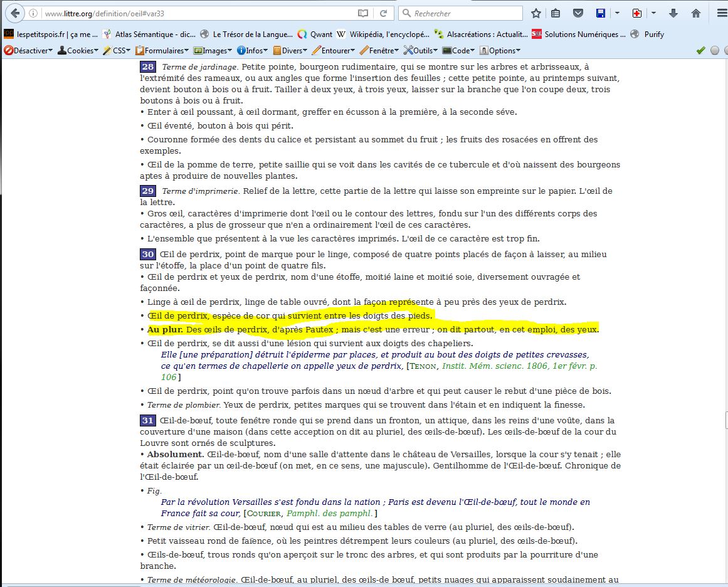Expand the Cookies dropdown menu
This screenshot has height=587, width=728.
click(x=78, y=50)
